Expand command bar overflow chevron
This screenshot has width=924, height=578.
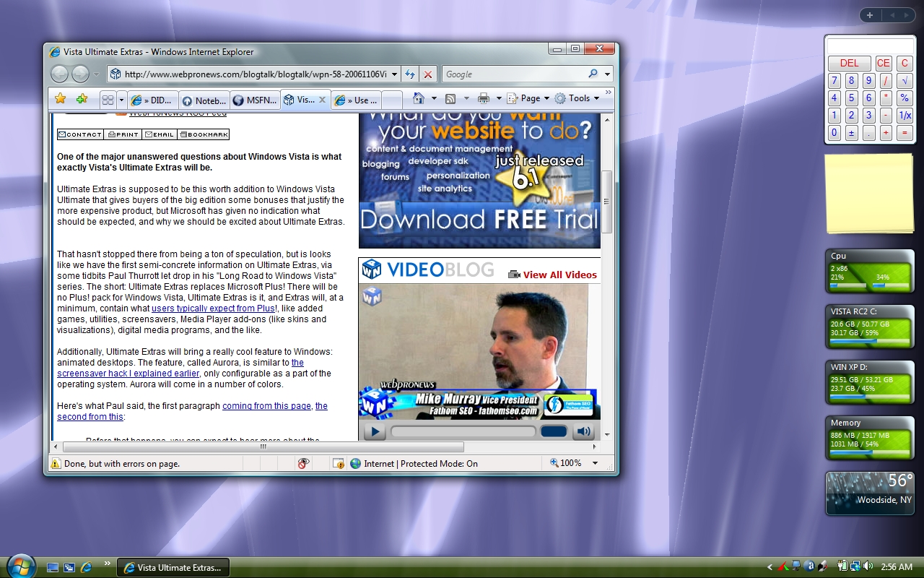point(609,92)
